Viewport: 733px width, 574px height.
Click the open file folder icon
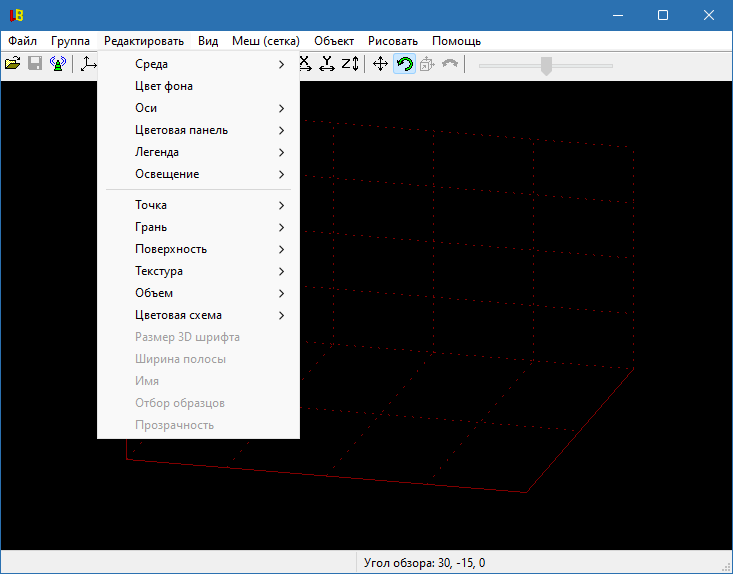coord(13,64)
